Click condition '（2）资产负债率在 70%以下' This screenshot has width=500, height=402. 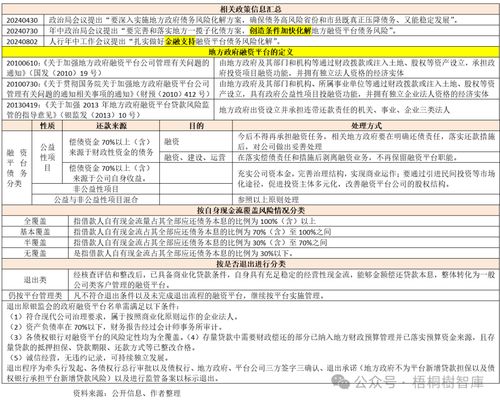click(114, 327)
